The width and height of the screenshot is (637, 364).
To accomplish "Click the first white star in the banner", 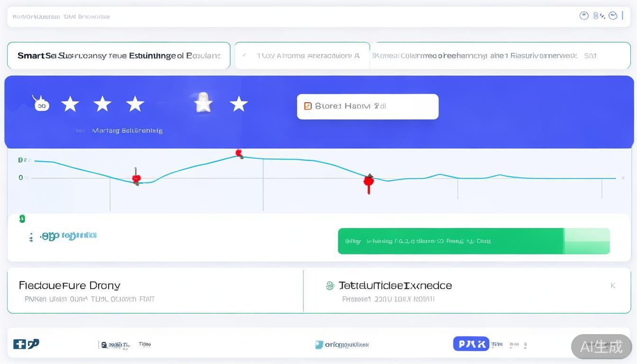I will tap(70, 104).
